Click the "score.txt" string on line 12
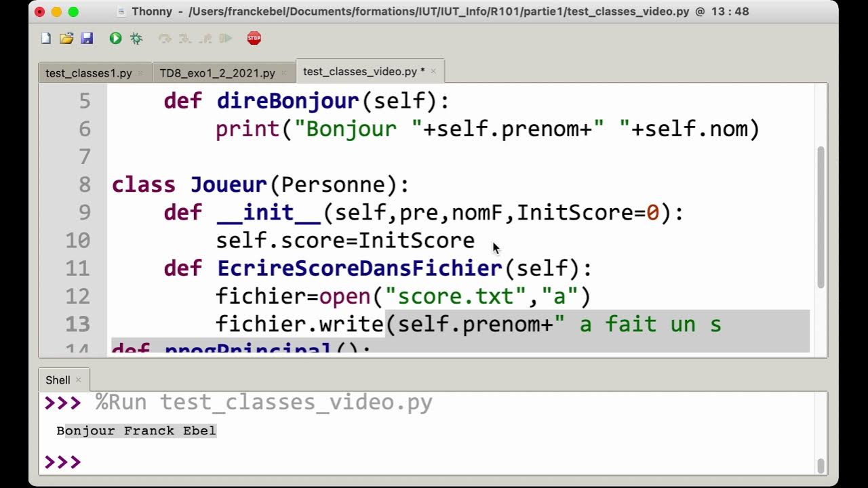This screenshot has width=868, height=488. (456, 296)
